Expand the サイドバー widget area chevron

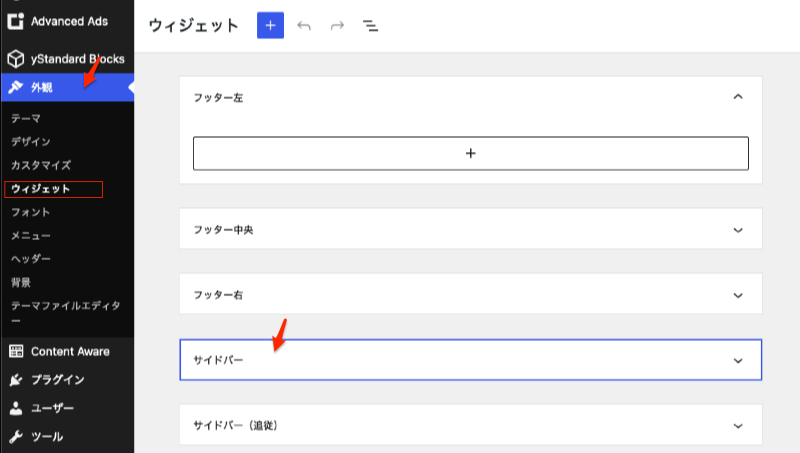click(738, 361)
